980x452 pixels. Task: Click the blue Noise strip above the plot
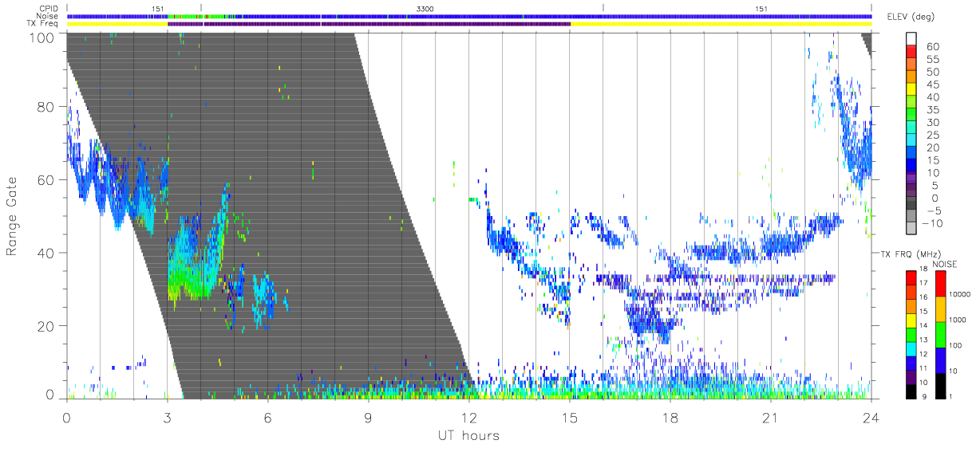(468, 16)
